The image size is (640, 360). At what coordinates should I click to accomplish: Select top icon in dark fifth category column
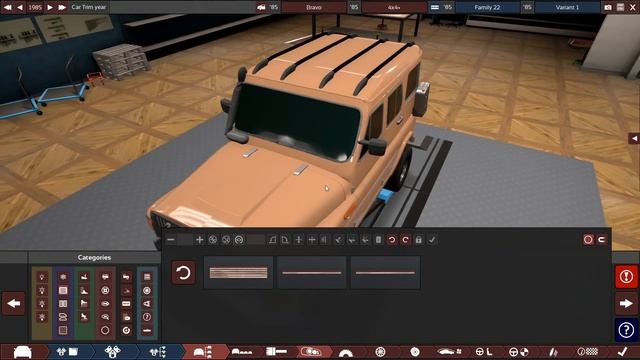click(127, 277)
